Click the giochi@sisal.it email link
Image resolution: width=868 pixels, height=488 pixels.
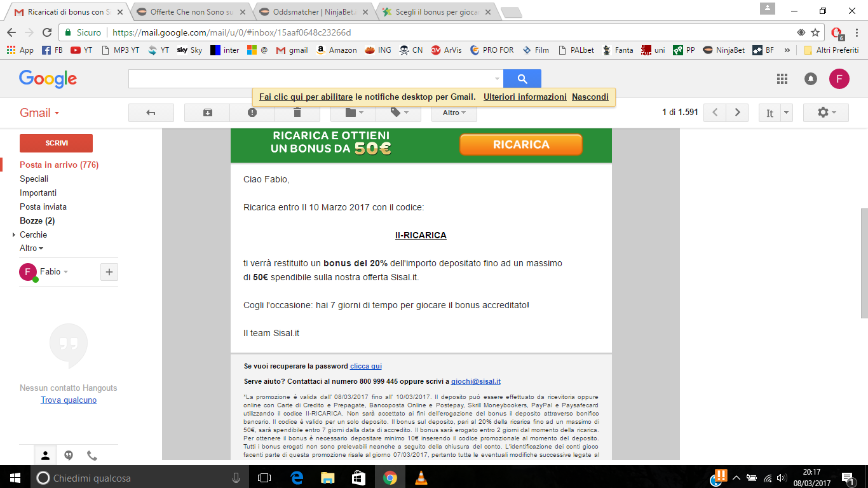(476, 381)
